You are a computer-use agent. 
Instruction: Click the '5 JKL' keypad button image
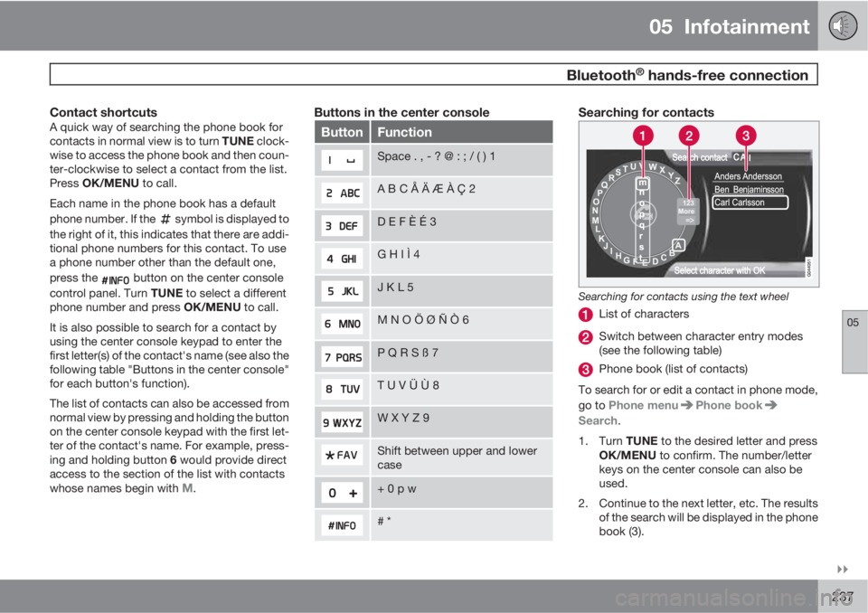(x=342, y=291)
